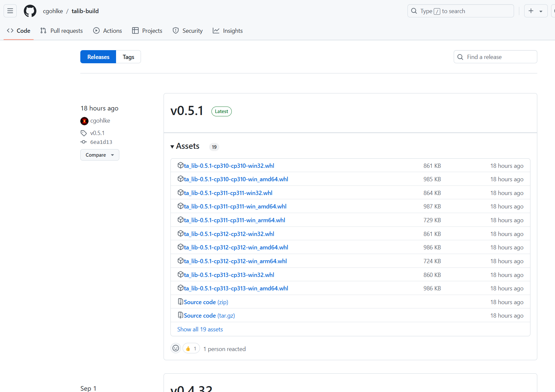Show all 19 assets

point(200,329)
